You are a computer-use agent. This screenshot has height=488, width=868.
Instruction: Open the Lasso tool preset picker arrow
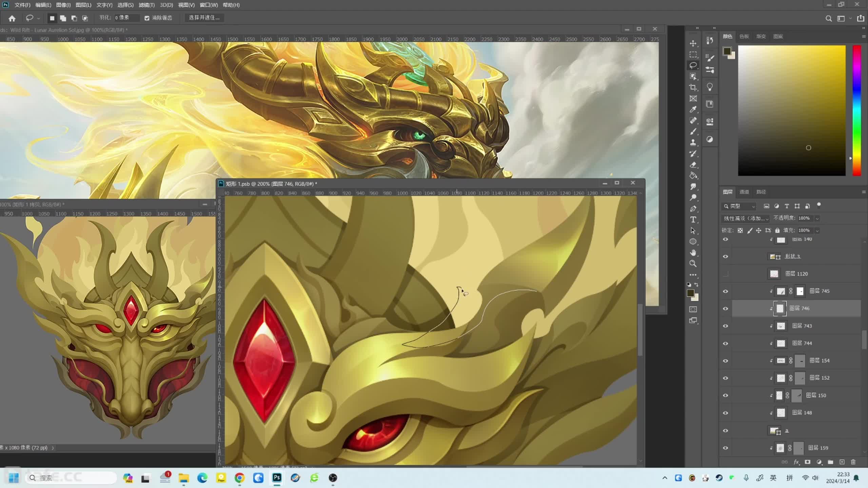(x=38, y=18)
